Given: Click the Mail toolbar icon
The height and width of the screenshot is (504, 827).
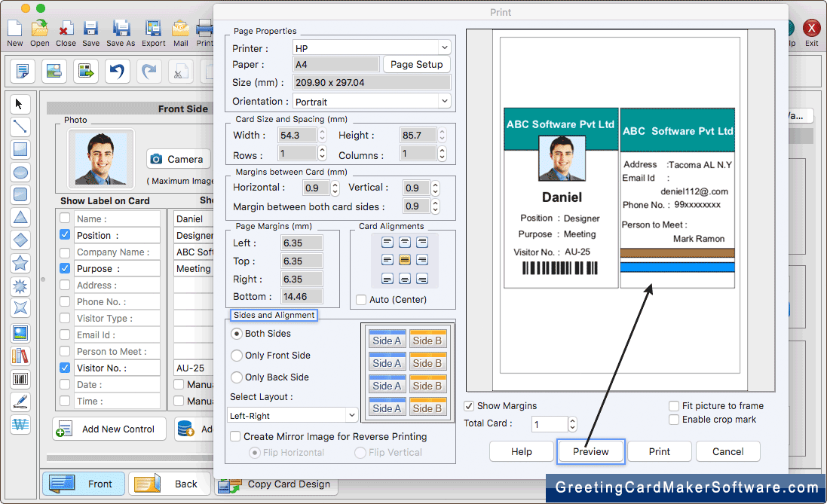Looking at the screenshot, I should point(181,32).
